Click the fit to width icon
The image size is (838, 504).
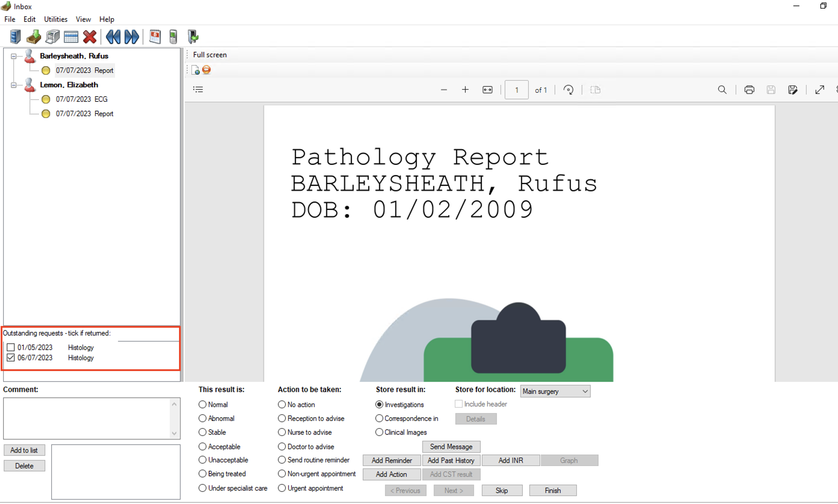tap(488, 90)
